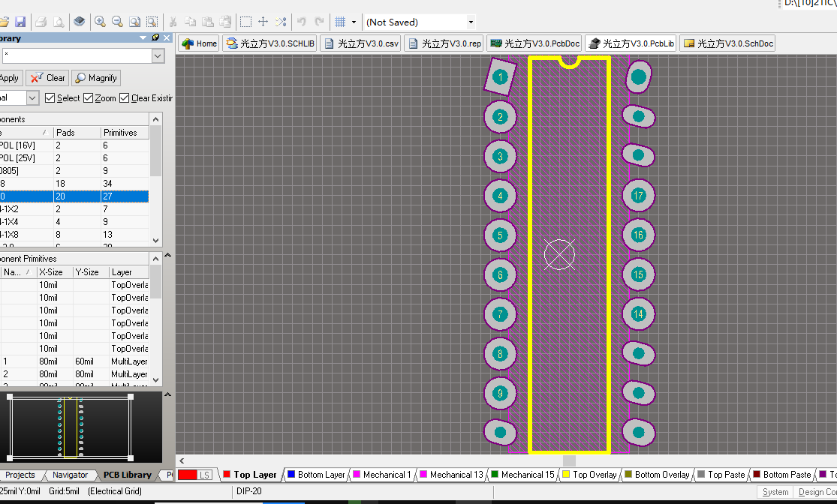Open the Library panel options triangle

click(143, 37)
